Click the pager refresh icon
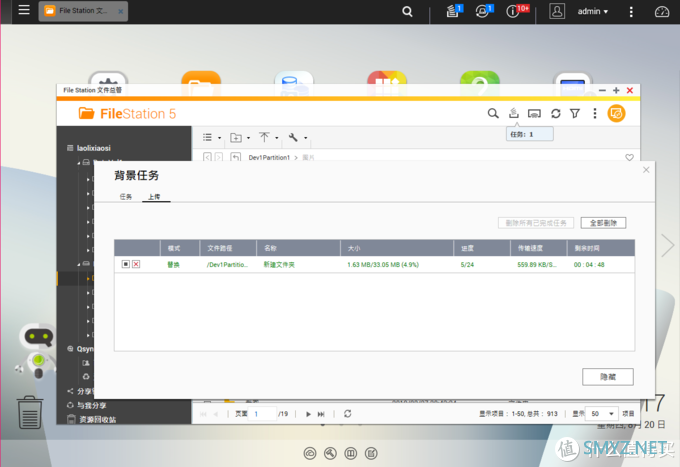Viewport: 680px width, 467px height. tap(347, 414)
